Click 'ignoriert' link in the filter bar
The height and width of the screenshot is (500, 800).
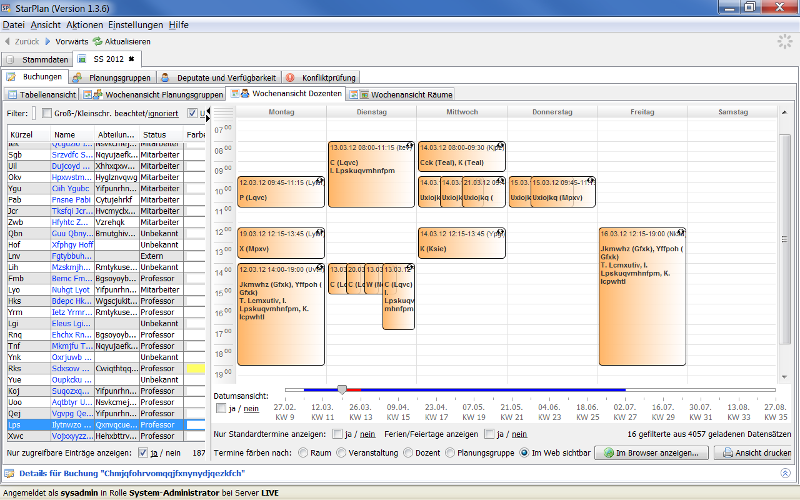point(163,113)
